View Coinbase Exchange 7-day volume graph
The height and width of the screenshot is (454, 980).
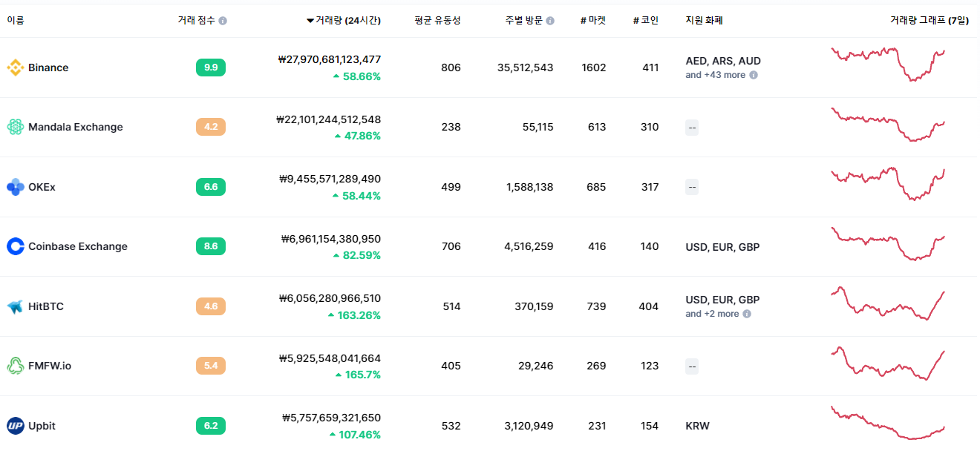point(888,243)
